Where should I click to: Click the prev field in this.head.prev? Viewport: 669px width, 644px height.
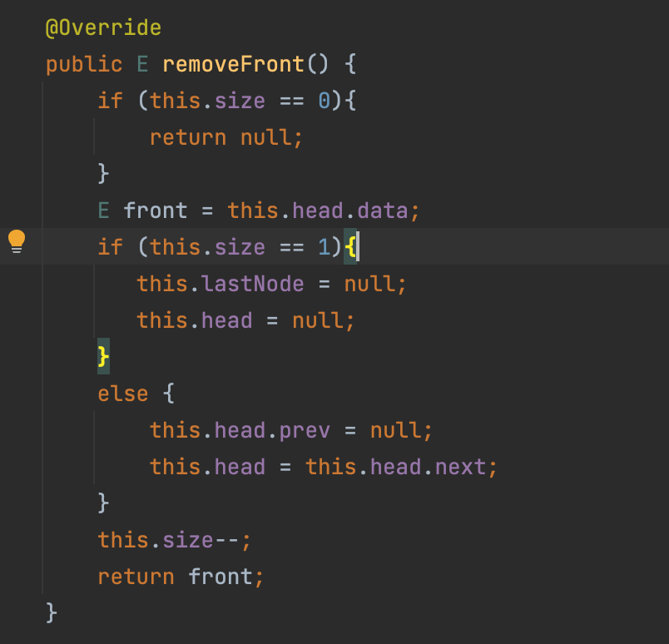point(305,430)
